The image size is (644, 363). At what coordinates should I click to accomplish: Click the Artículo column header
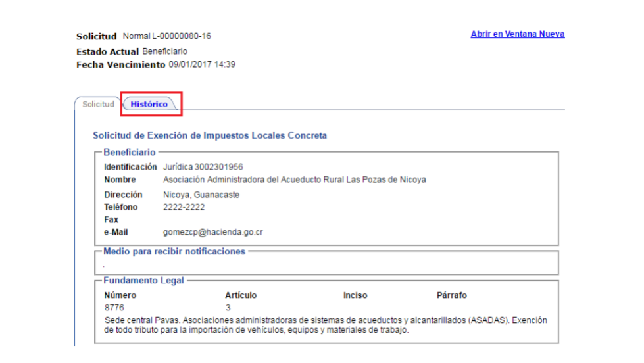click(241, 295)
